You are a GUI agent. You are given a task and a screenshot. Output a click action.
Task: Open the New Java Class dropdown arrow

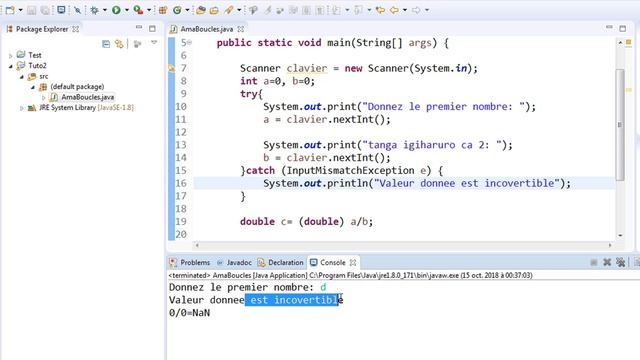tap(187, 10)
